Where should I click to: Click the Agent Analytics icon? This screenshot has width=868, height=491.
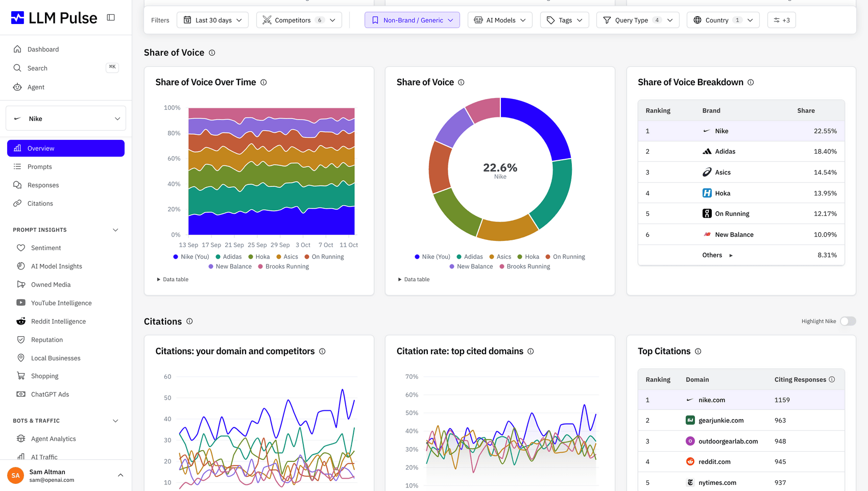(21, 439)
